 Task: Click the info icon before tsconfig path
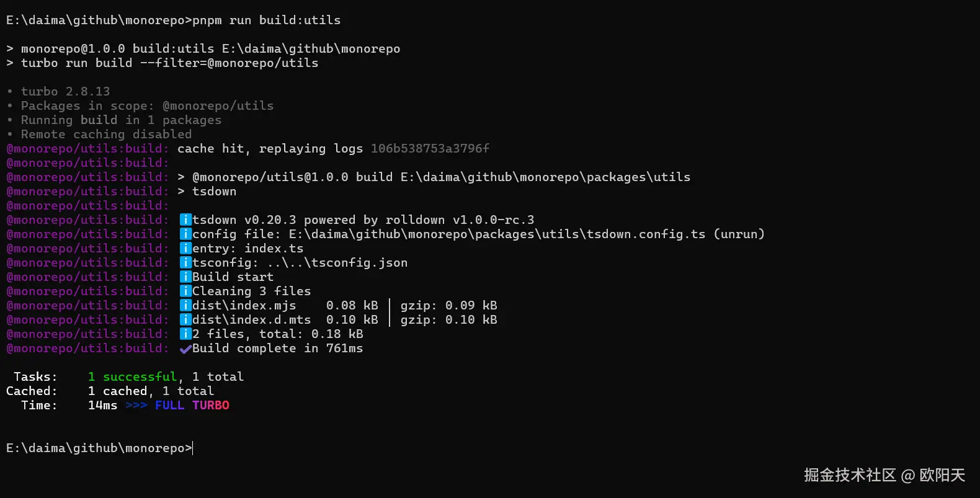pyautogui.click(x=185, y=262)
